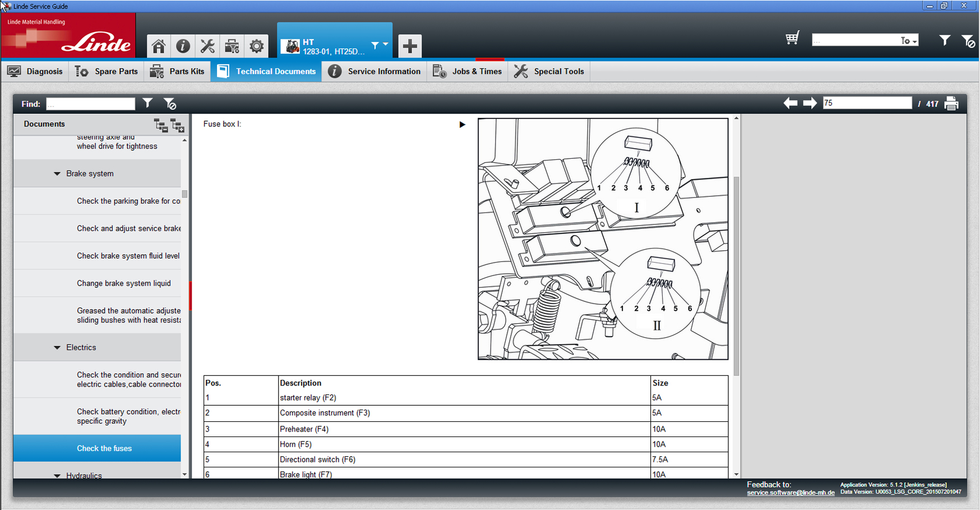980x510 pixels.
Task: Add a new vehicle tab with plus
Action: point(410,46)
